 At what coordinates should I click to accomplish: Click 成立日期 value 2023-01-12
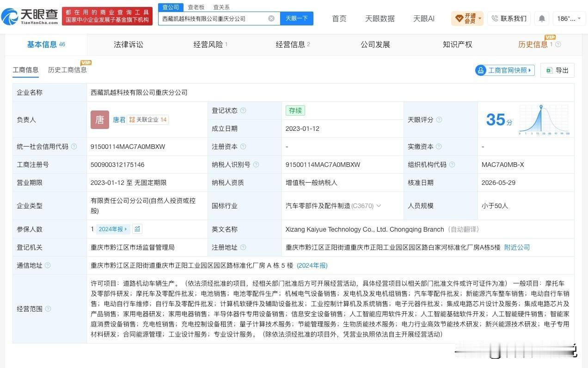(x=302, y=129)
